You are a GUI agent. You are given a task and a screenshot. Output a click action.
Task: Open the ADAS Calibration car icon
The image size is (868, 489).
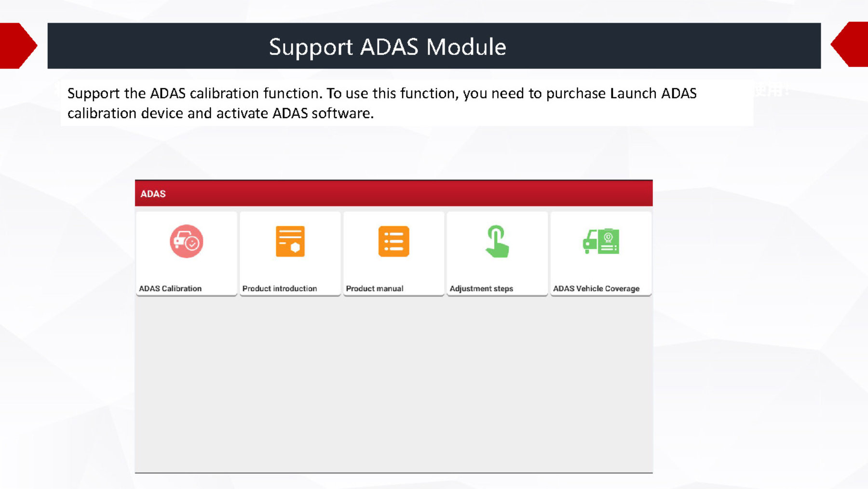(186, 241)
